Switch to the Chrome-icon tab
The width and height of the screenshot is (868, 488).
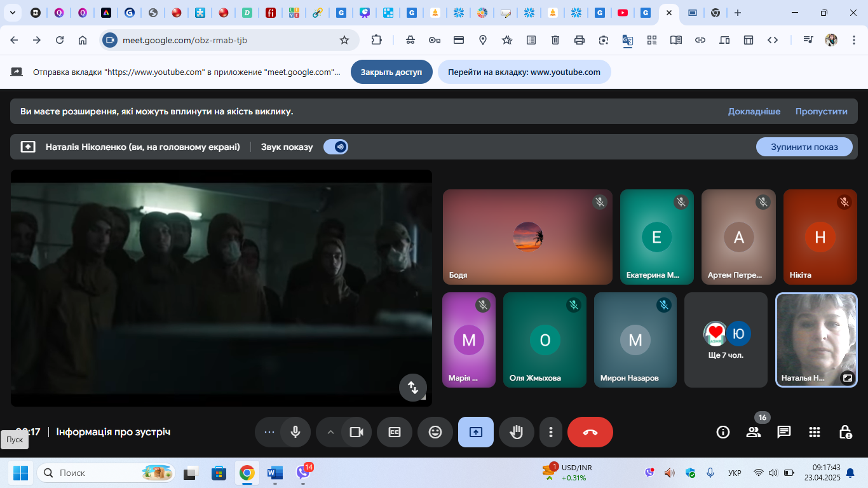[715, 13]
